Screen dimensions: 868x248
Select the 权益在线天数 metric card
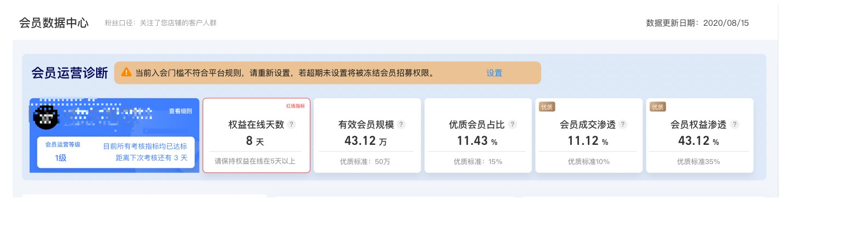pos(257,136)
